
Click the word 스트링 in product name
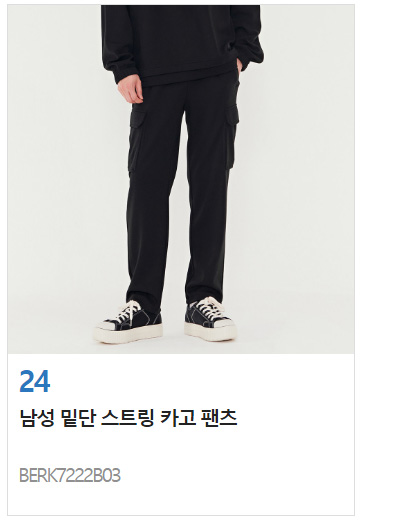coord(128,418)
